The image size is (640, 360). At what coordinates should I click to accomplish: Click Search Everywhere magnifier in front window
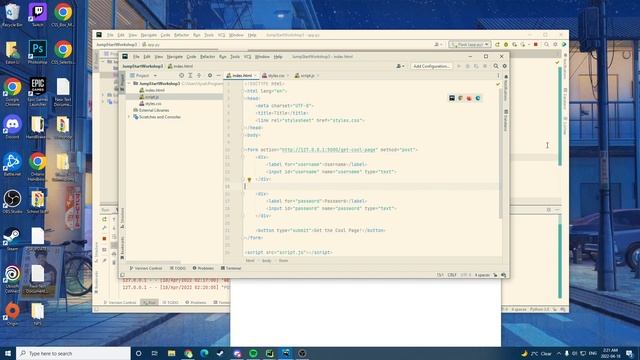(496, 66)
